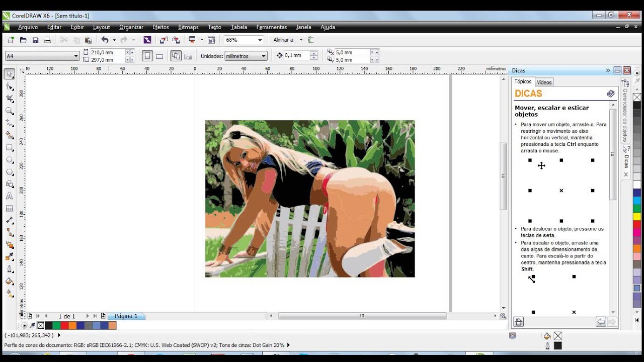Select the Text tool

10,196
